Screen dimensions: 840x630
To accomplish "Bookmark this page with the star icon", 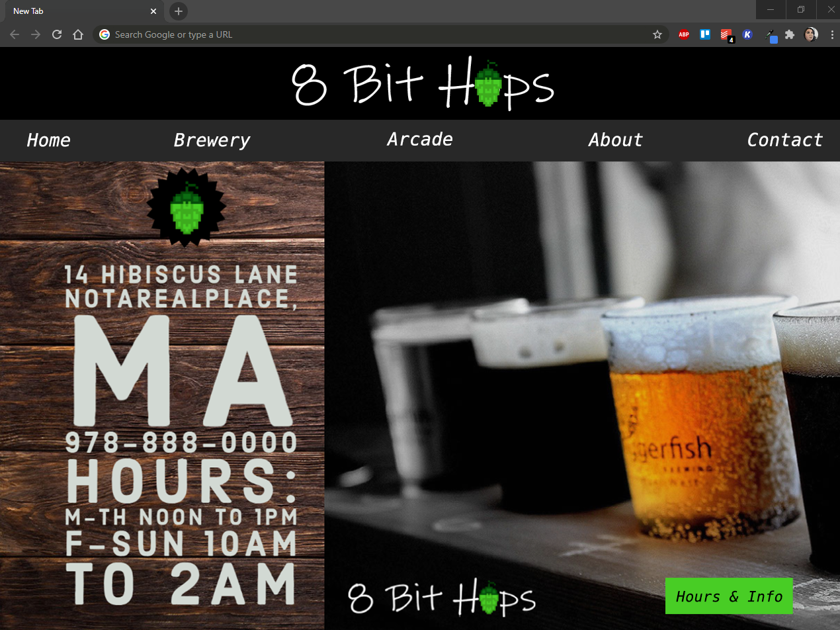I will [x=657, y=34].
